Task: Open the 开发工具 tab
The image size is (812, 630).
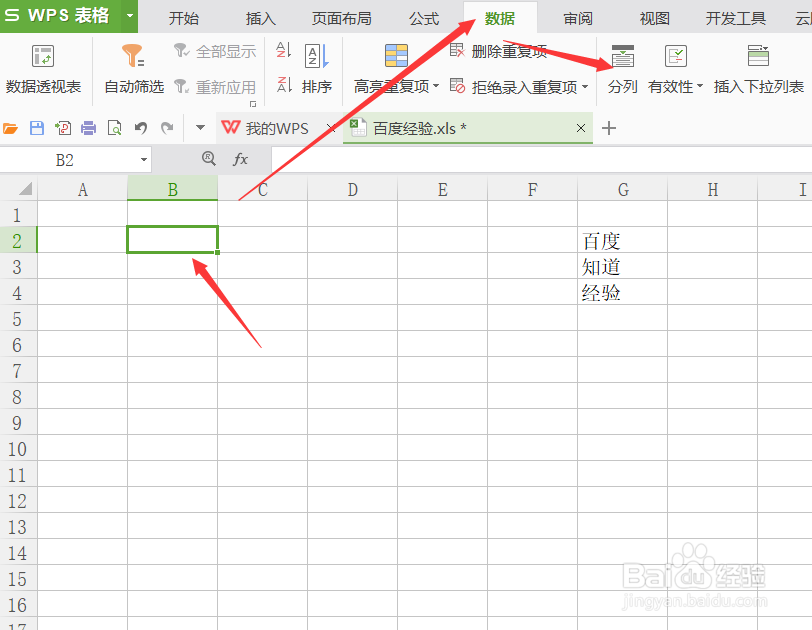Action: coord(735,19)
